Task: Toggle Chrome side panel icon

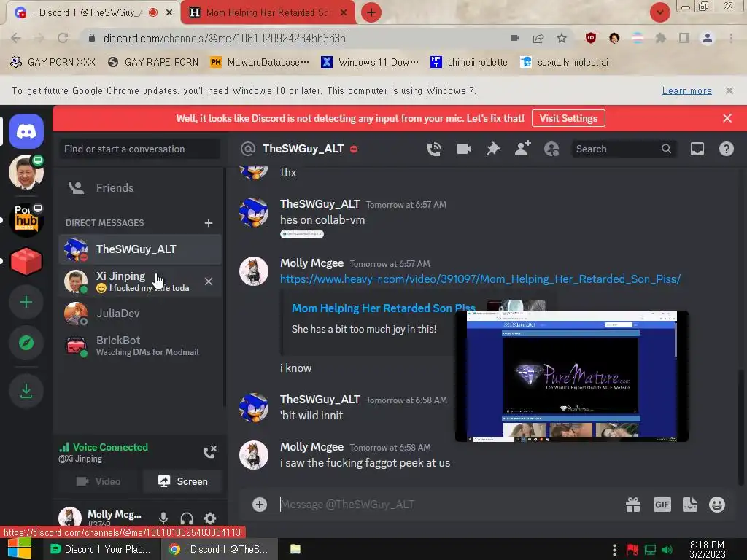Action: (684, 38)
